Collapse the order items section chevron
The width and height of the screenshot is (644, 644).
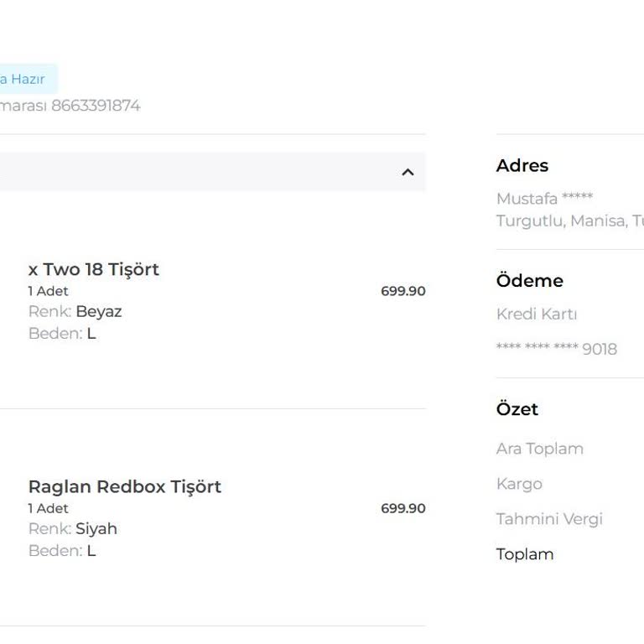click(408, 172)
